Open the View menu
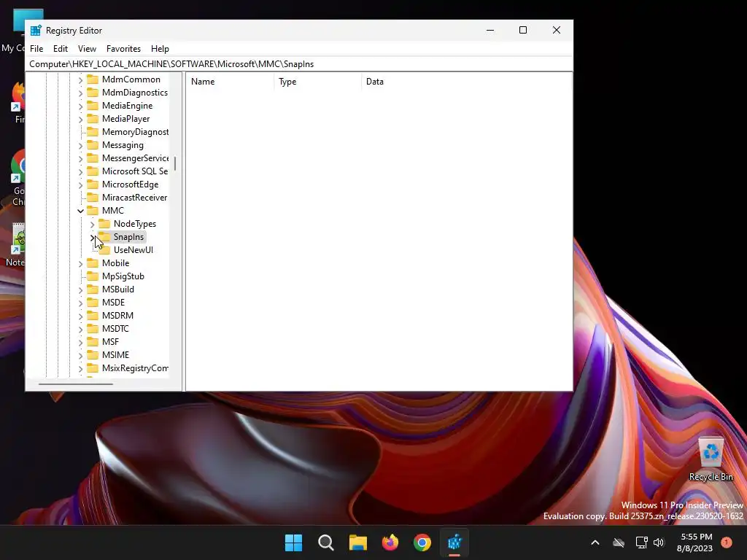This screenshot has height=560, width=747. click(87, 49)
